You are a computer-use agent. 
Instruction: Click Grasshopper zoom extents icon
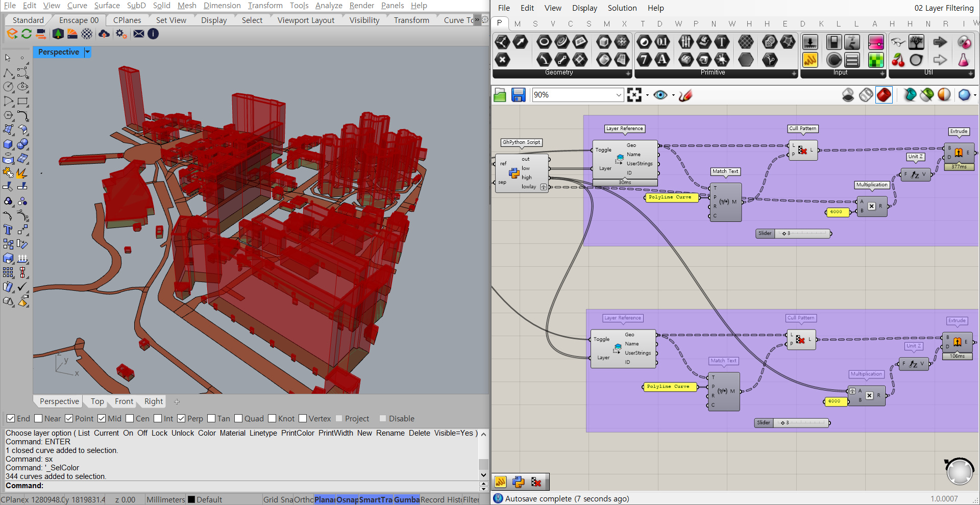click(634, 95)
